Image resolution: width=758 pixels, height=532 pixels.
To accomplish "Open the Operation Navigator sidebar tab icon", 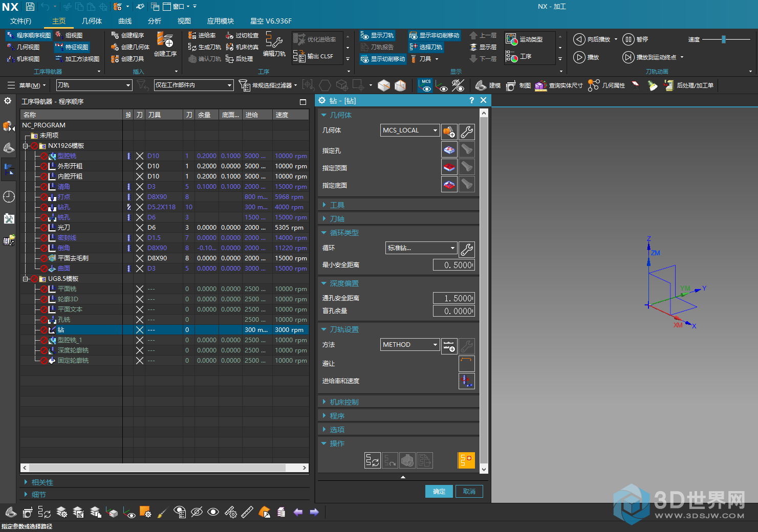I will 9,169.
